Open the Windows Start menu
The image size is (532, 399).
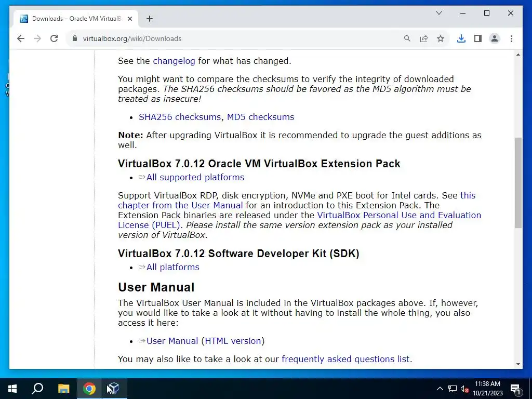tap(12, 389)
